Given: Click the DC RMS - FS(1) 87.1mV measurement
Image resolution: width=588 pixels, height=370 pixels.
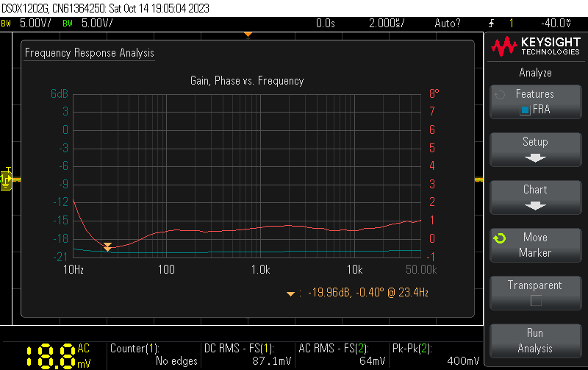Looking at the screenshot, I should coord(248,355).
